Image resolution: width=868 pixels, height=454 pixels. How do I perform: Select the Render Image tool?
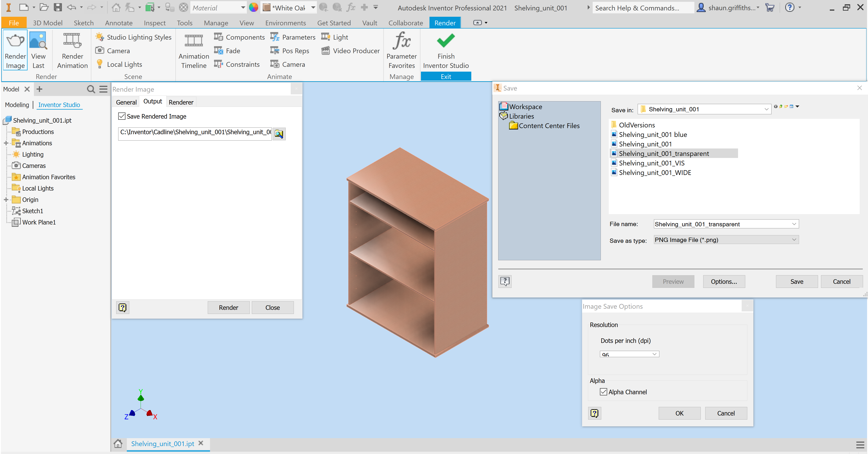click(x=15, y=51)
